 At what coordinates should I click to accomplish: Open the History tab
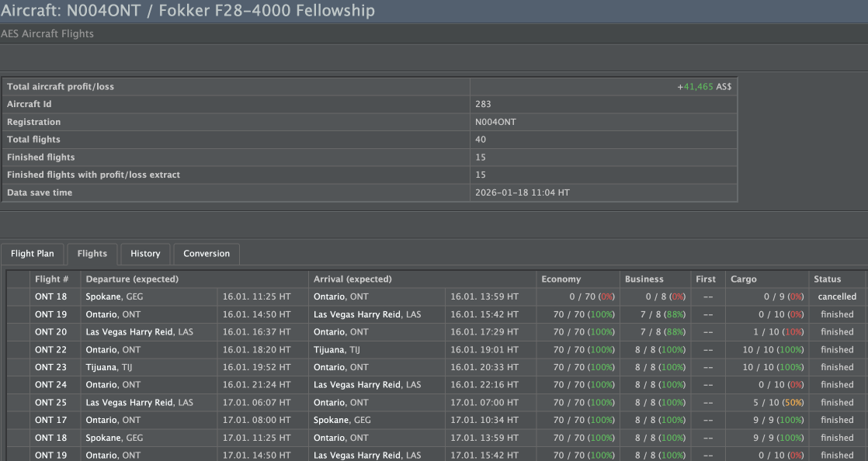point(145,254)
